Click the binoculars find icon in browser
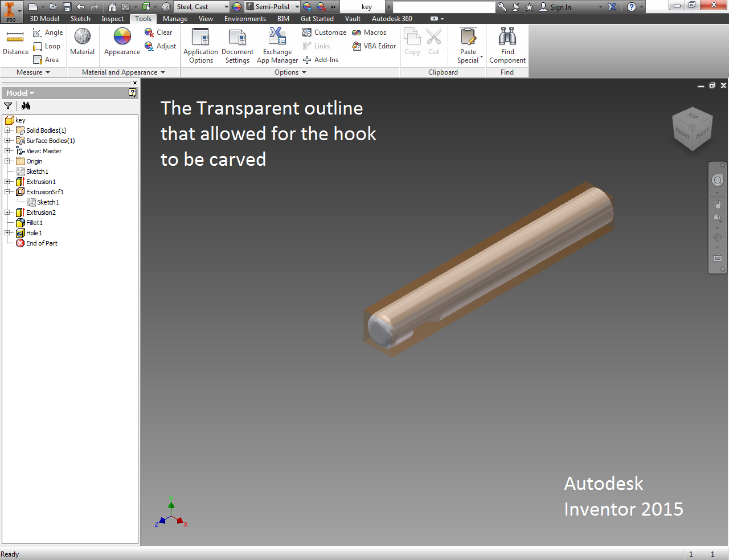This screenshot has height=560, width=729. coord(26,105)
